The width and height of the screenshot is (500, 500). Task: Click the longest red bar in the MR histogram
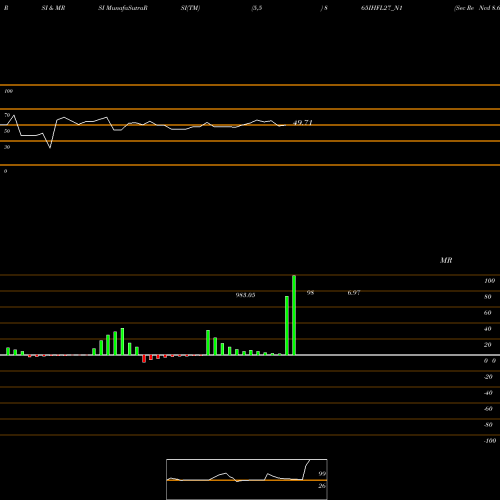(144, 359)
